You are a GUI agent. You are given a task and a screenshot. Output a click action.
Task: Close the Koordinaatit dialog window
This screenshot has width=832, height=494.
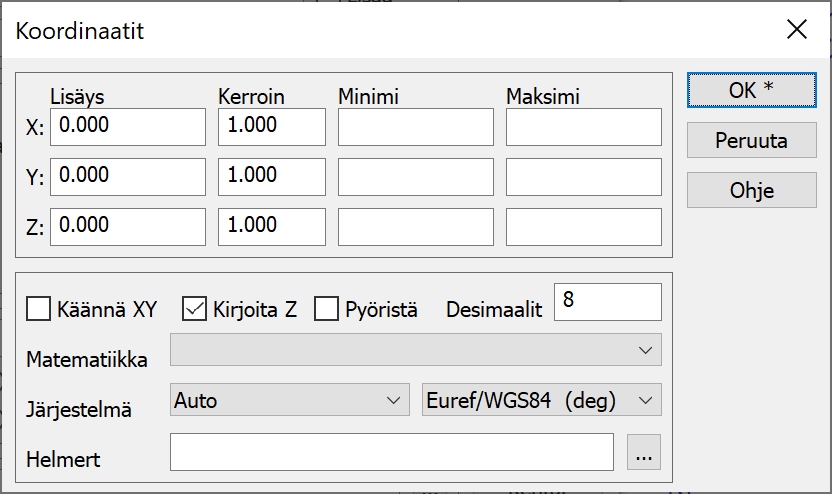click(796, 29)
